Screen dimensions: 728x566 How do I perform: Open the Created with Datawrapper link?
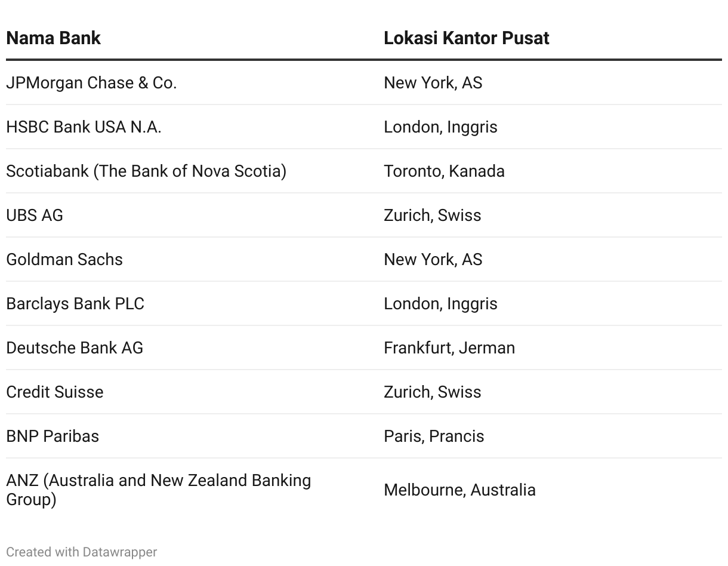[x=82, y=552]
